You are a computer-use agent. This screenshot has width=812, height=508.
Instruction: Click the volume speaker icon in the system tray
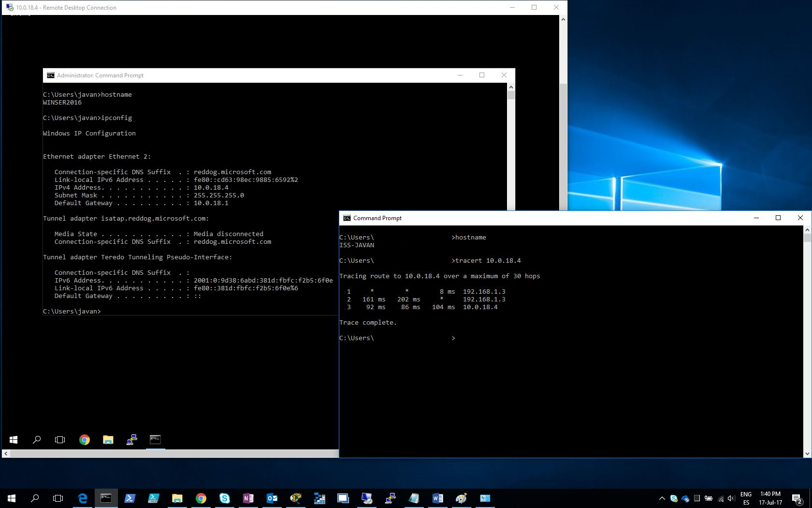(731, 498)
